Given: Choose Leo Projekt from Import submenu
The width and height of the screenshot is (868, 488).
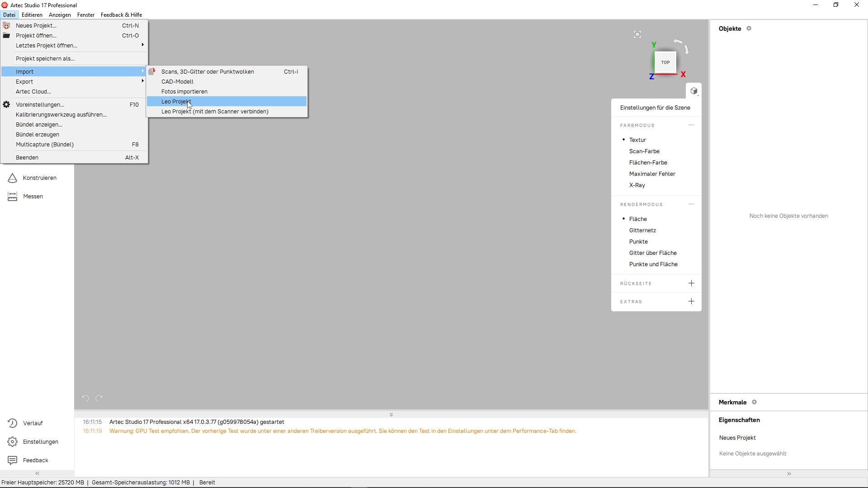Looking at the screenshot, I should (226, 102).
